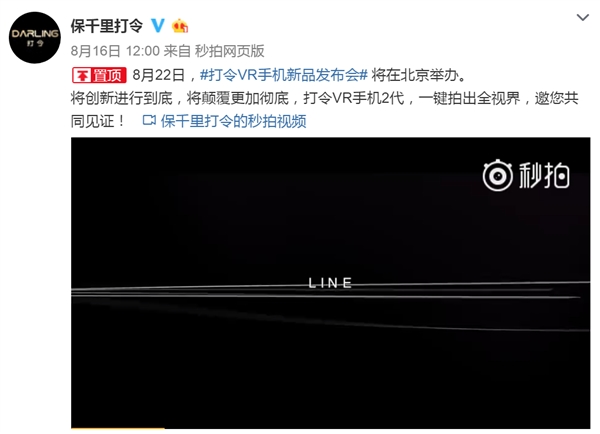Click the red 置顶 pinned tag
This screenshot has width=600, height=434.
[x=99, y=75]
